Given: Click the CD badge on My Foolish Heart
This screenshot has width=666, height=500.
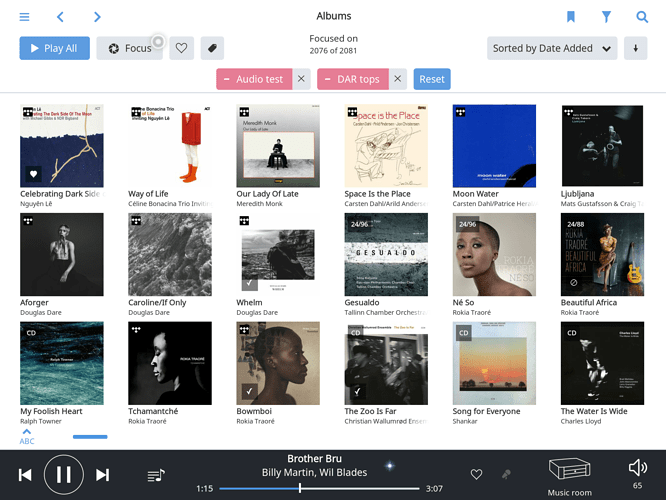Looking at the screenshot, I should 31,333.
